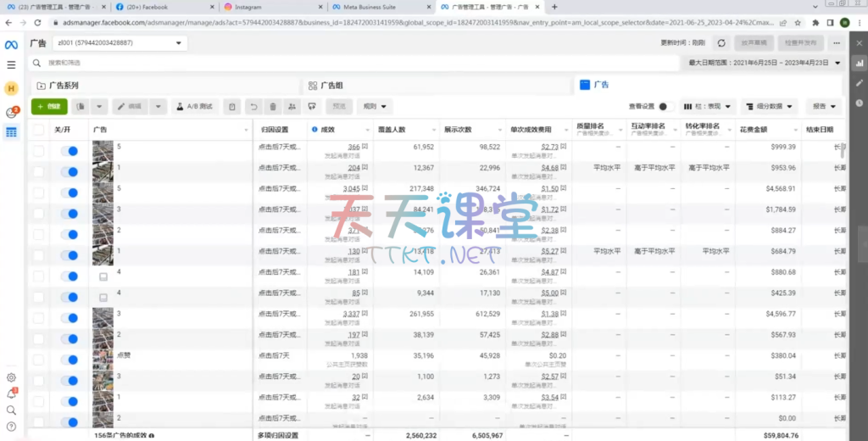868x441 pixels.
Task: Click the green 创建 create button
Action: [49, 107]
